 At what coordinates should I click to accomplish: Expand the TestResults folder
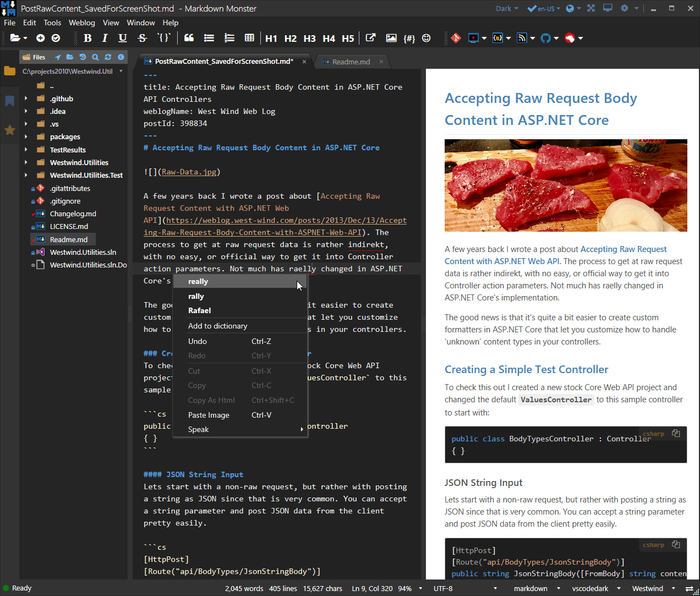26,150
